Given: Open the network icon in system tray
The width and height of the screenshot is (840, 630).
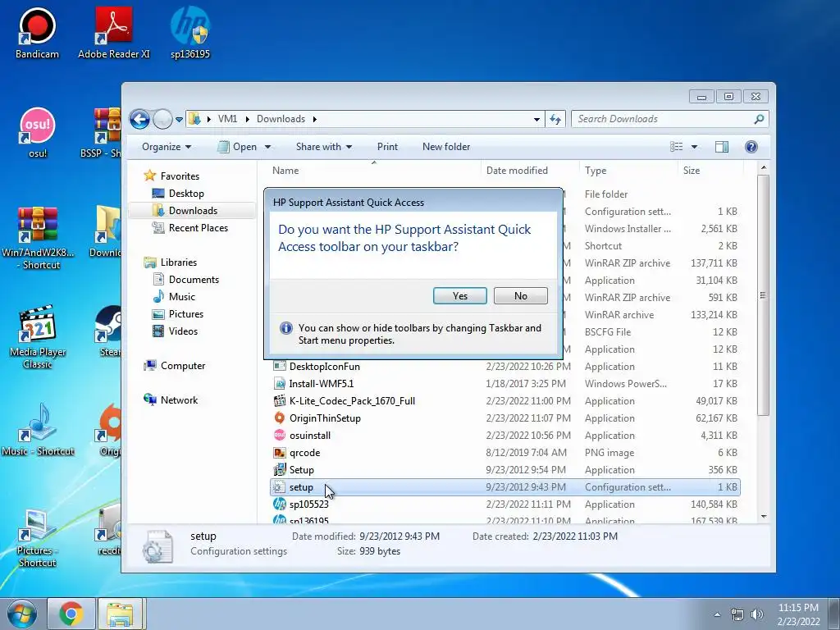Looking at the screenshot, I should tap(737, 614).
